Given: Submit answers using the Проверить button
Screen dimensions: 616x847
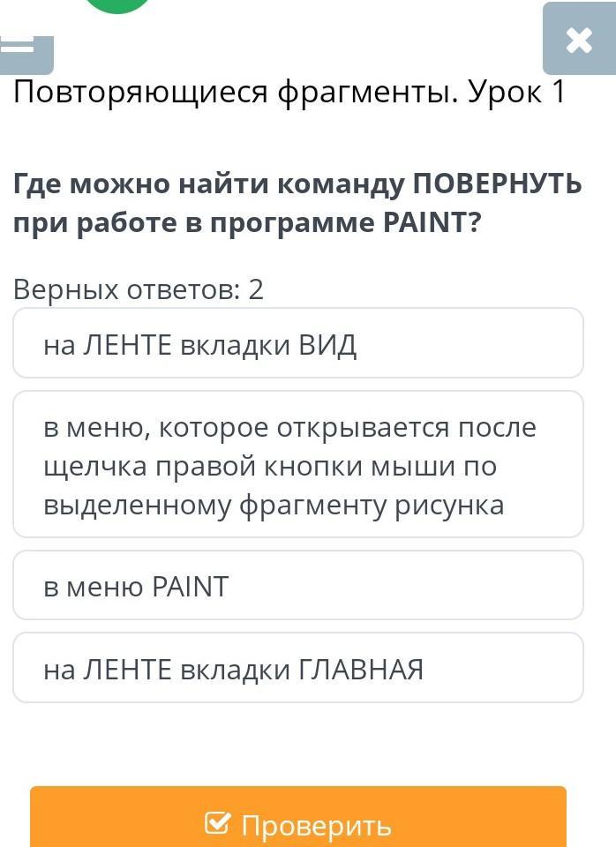Looking at the screenshot, I should coord(298,817).
